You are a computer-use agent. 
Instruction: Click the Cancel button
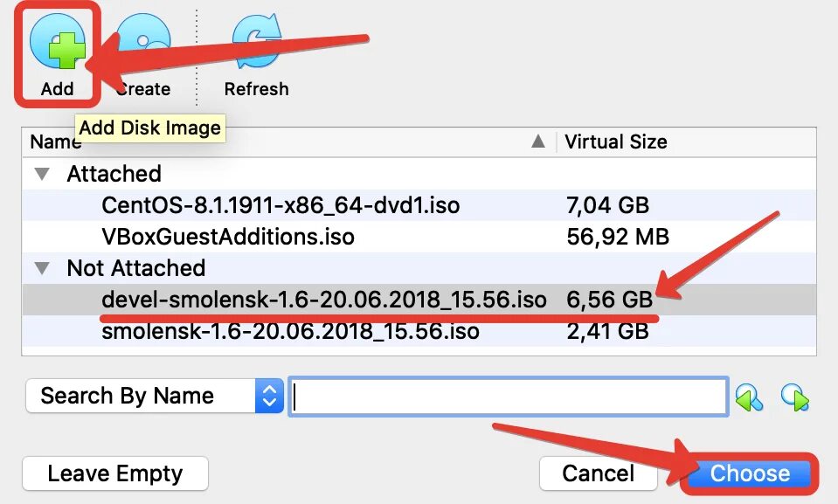click(598, 473)
